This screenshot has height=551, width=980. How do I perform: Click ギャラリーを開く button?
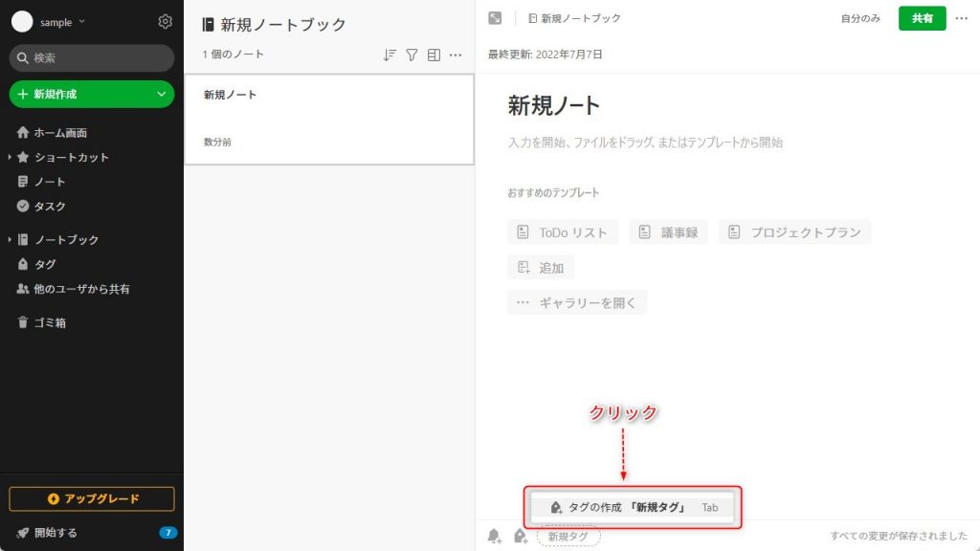click(x=577, y=302)
